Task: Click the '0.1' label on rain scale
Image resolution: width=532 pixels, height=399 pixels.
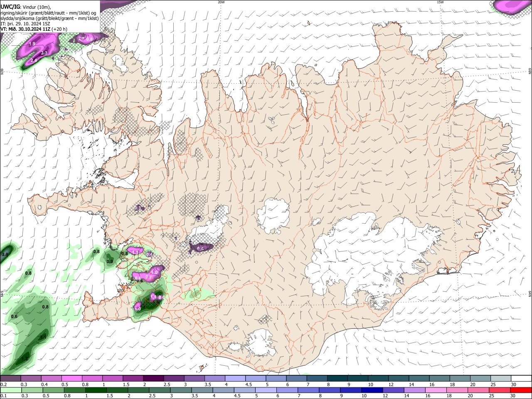Action: click(x=3, y=396)
